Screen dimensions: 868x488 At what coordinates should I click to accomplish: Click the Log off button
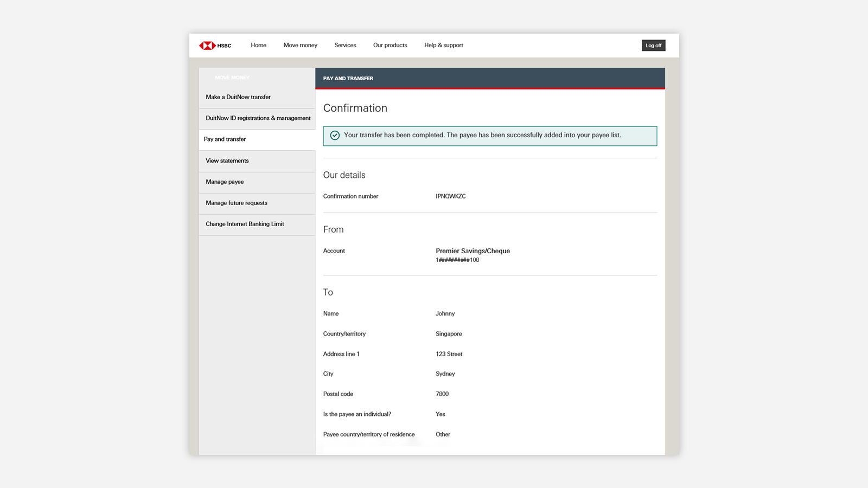pyautogui.click(x=653, y=46)
